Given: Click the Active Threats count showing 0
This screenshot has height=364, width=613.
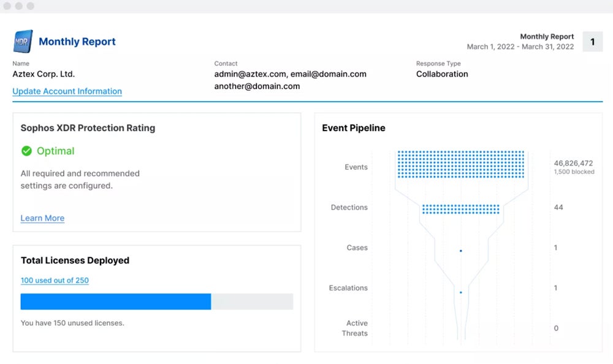Looking at the screenshot, I should click(x=555, y=328).
